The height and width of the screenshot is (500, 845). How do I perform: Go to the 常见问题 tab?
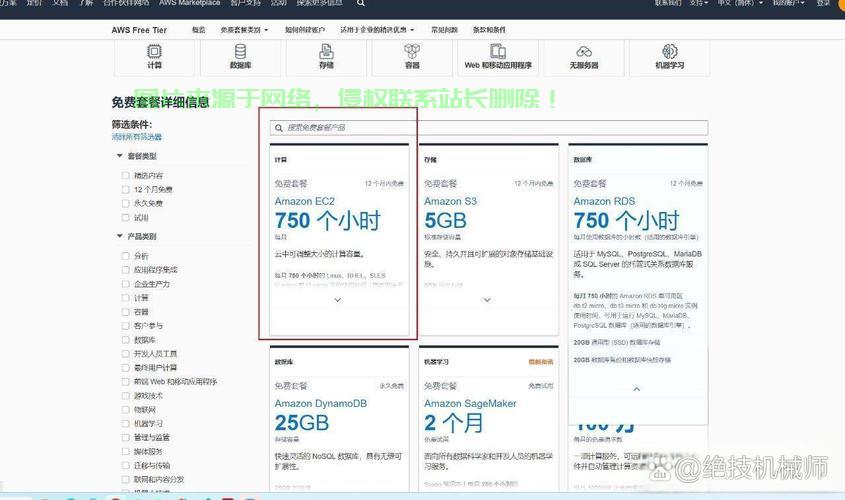[x=445, y=30]
